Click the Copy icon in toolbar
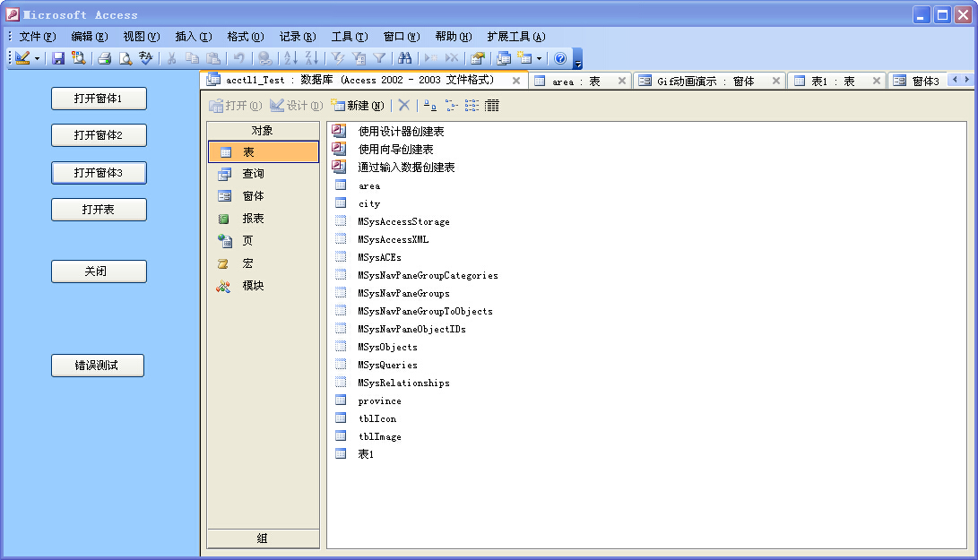978x560 pixels. point(192,58)
